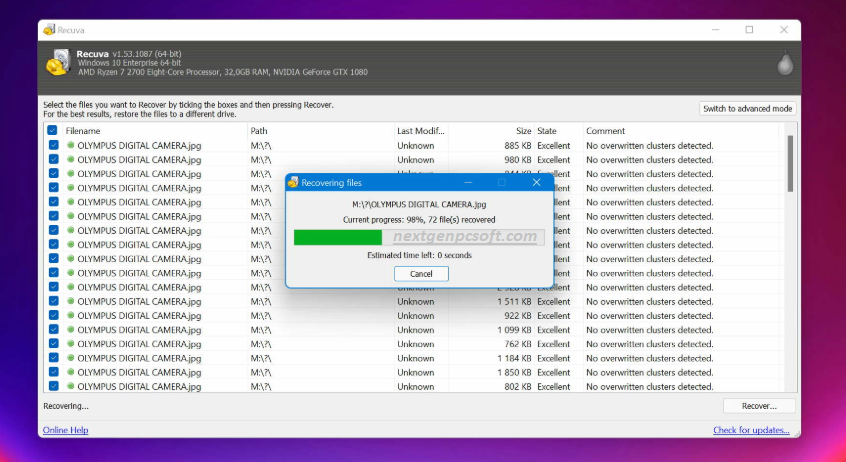Click the Recuva hard-drive logo in the header
This screenshot has height=462, width=846.
tap(58, 62)
